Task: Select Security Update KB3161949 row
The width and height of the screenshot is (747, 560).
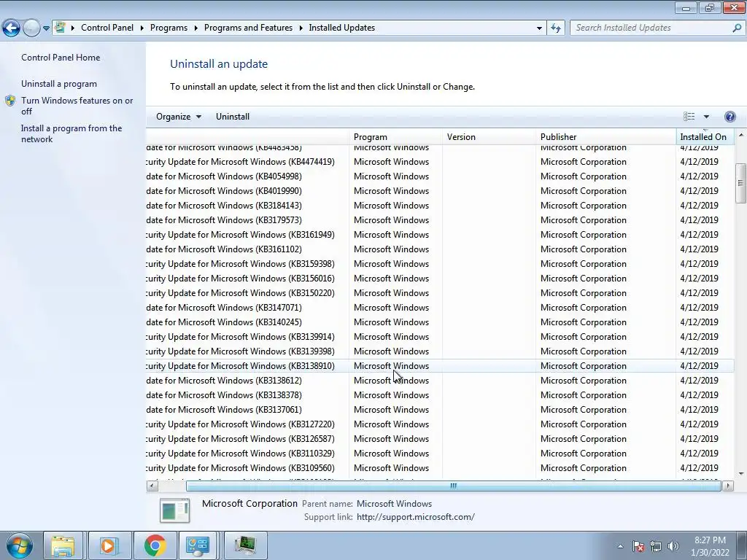Action: (440, 235)
